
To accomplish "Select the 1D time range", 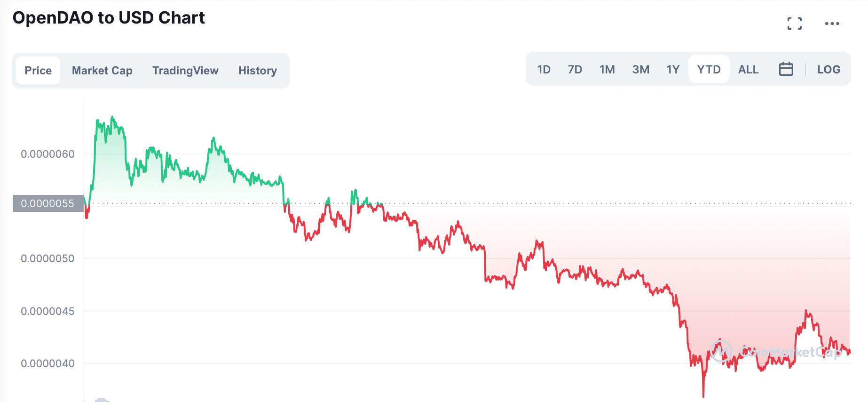I will pos(544,70).
